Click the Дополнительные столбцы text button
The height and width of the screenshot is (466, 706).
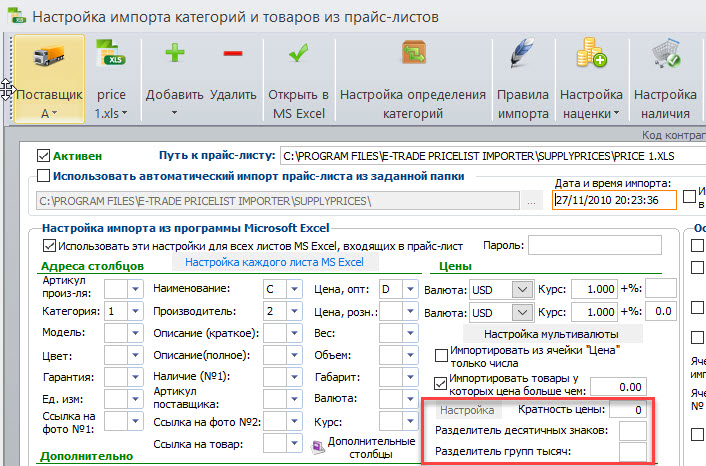click(371, 448)
